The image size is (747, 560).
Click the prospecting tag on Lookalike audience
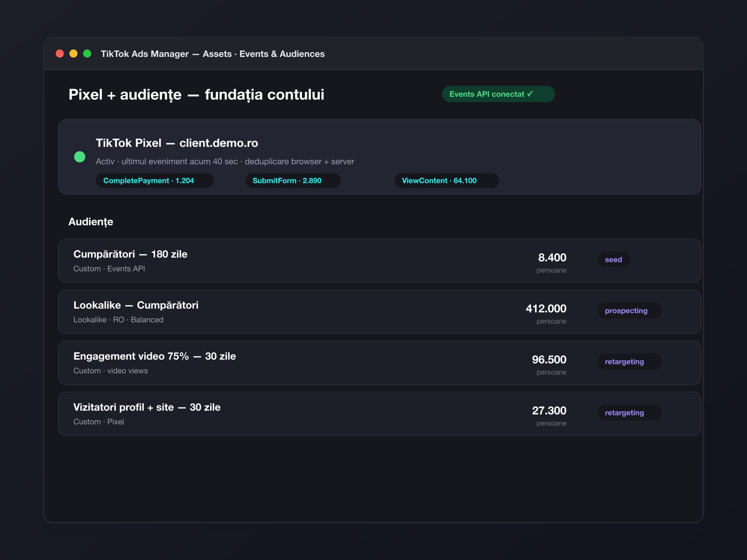[629, 311]
